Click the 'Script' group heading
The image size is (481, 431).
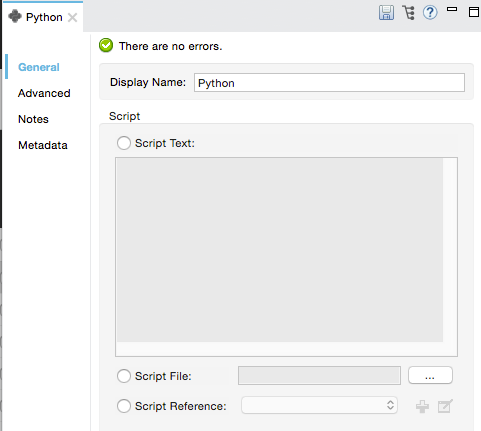tap(124, 116)
